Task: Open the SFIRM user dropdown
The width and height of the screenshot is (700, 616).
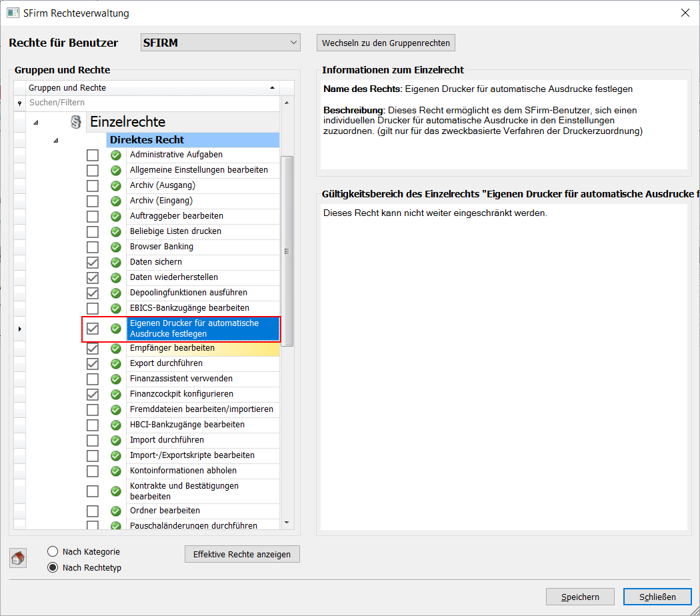Action: click(221, 43)
